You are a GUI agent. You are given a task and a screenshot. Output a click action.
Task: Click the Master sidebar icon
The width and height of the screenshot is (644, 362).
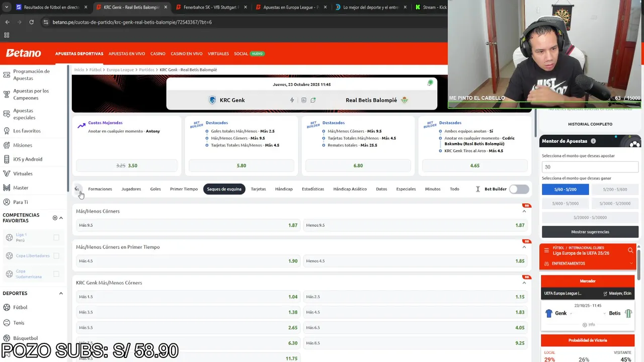pyautogui.click(x=7, y=188)
